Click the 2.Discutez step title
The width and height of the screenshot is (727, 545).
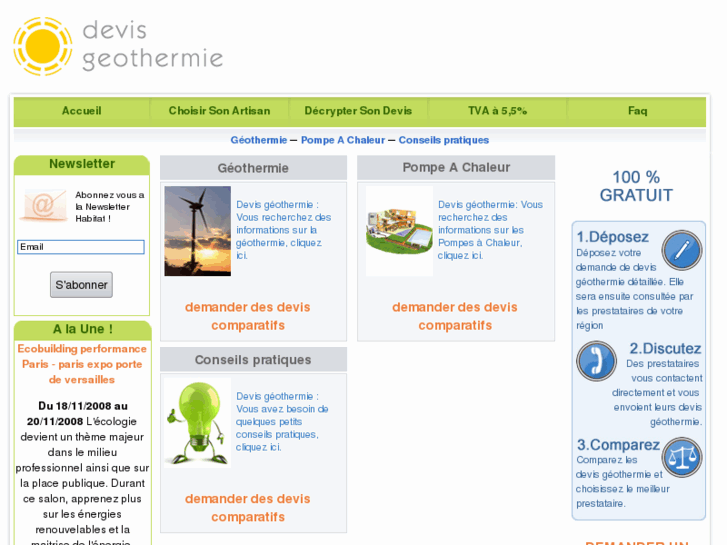click(x=665, y=348)
